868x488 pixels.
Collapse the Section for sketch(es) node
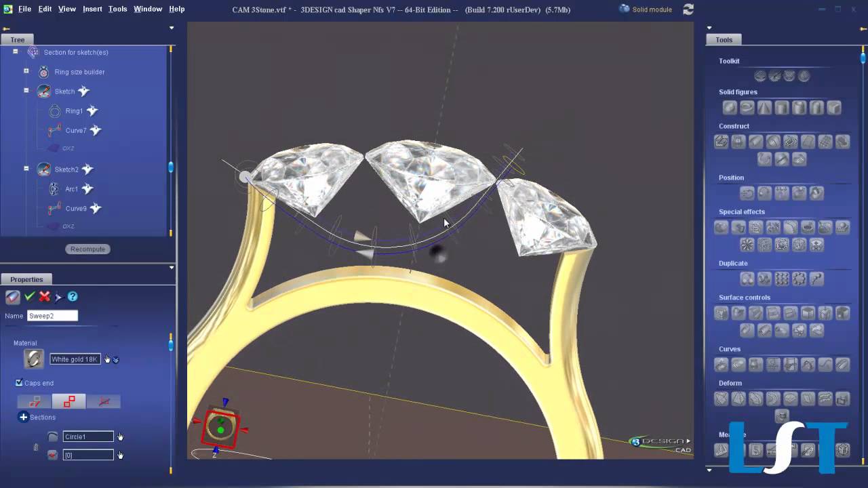[15, 52]
